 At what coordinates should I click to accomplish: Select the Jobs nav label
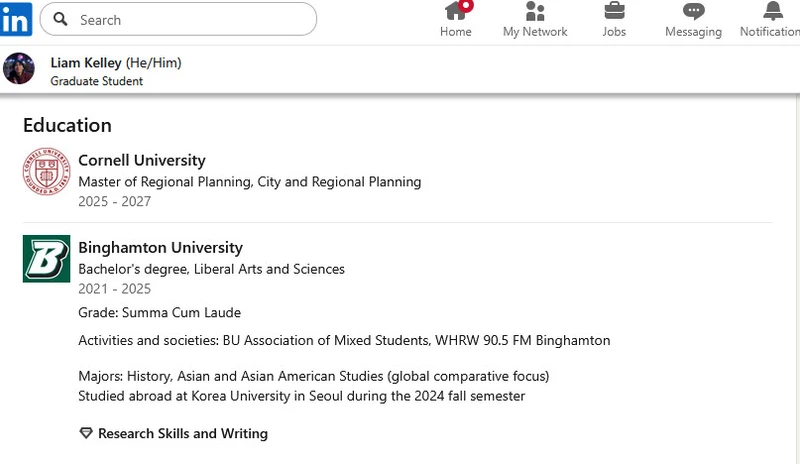coord(614,32)
